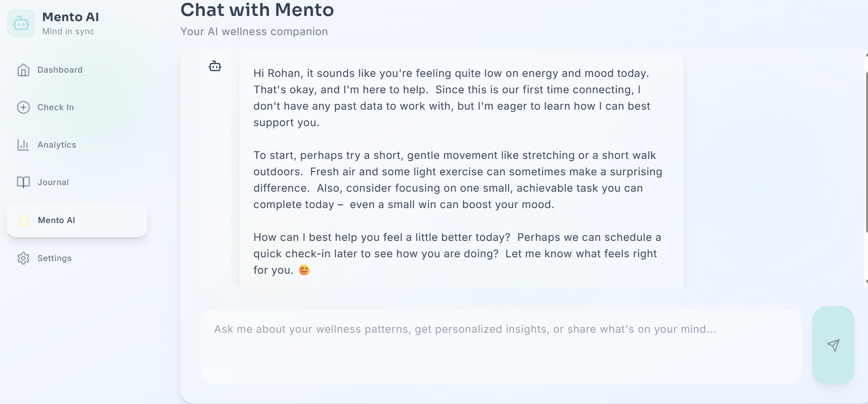
Task: Click the Check In sidebar label
Action: pos(55,107)
